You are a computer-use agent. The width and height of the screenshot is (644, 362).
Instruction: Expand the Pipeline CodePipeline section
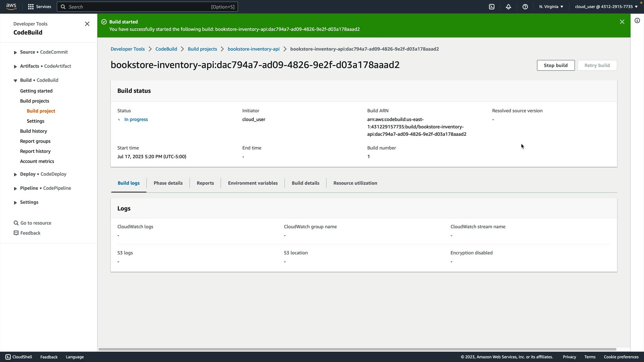click(x=15, y=188)
